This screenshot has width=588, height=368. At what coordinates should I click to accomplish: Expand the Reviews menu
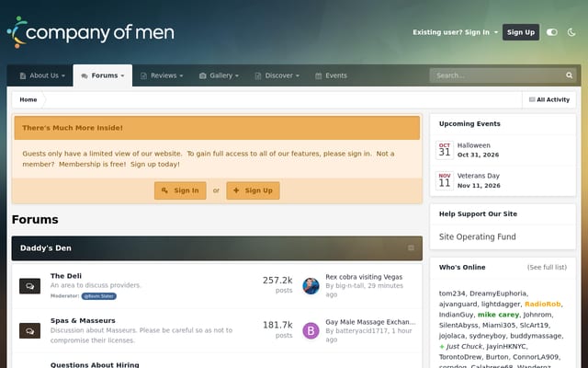(x=162, y=75)
